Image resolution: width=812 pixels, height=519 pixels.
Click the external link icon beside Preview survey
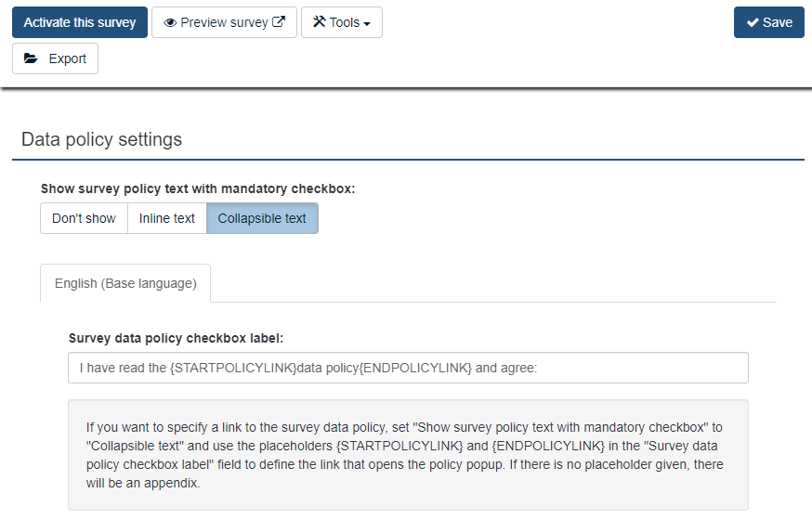tap(279, 22)
